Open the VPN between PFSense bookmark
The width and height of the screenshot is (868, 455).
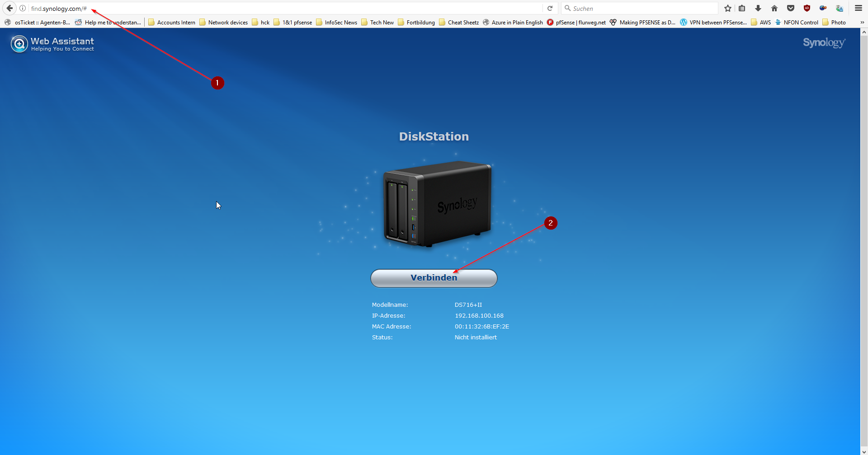tap(713, 22)
